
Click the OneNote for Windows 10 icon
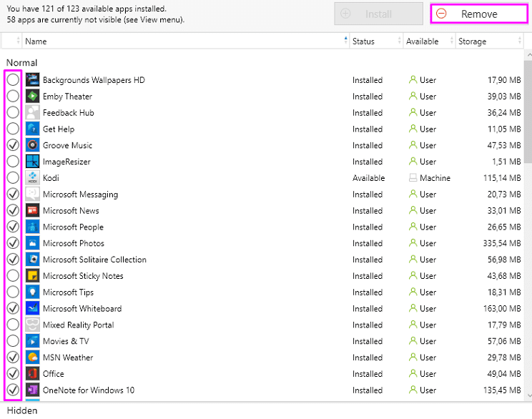[33, 390]
